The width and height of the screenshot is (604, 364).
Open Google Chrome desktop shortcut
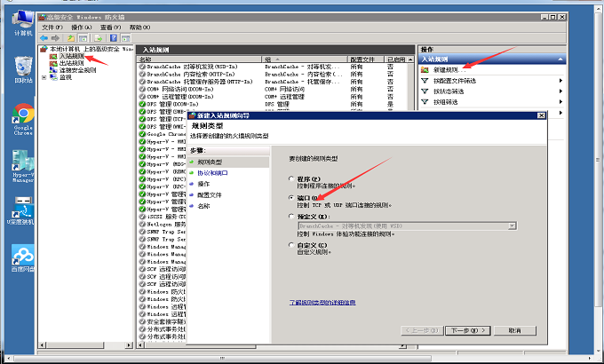[23, 115]
